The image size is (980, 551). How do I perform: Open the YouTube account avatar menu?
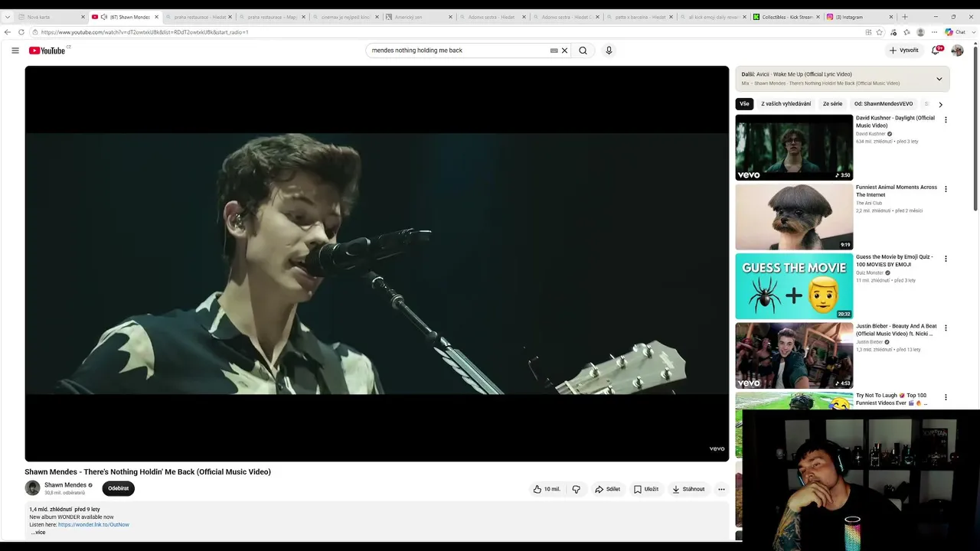click(x=957, y=51)
